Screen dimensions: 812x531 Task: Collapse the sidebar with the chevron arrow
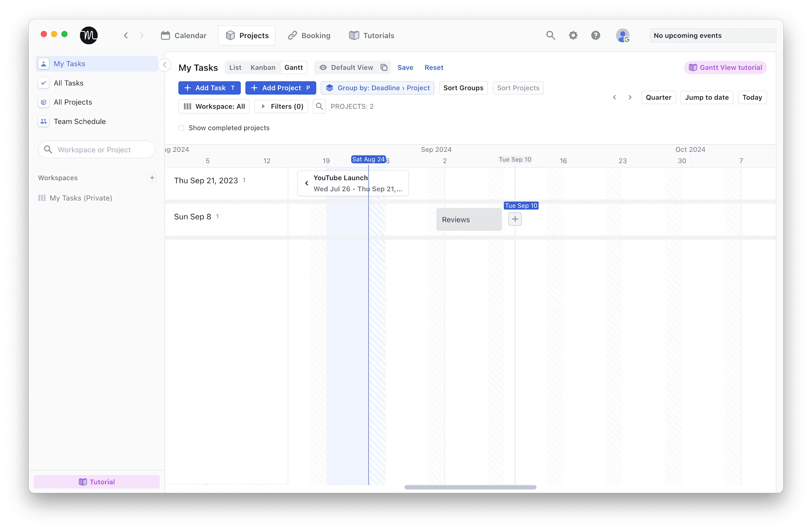(165, 65)
